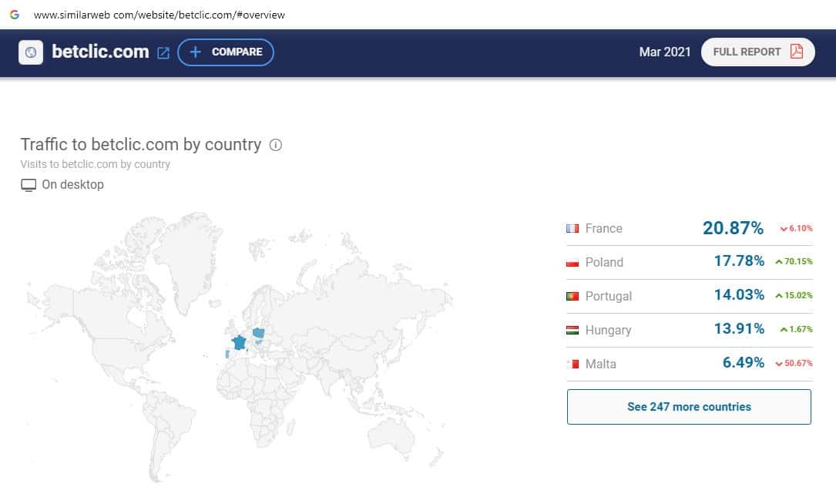Click the Poland flag icon
This screenshot has width=836, height=504.
pyautogui.click(x=572, y=262)
